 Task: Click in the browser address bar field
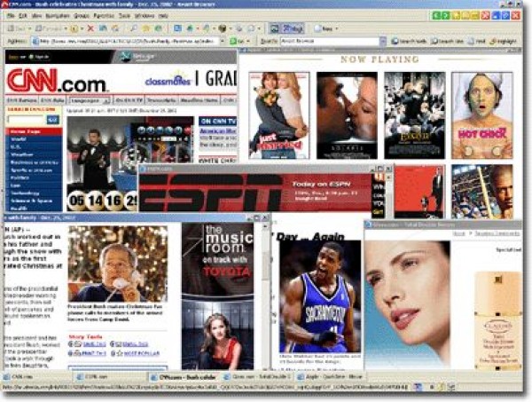pyautogui.click(x=129, y=41)
